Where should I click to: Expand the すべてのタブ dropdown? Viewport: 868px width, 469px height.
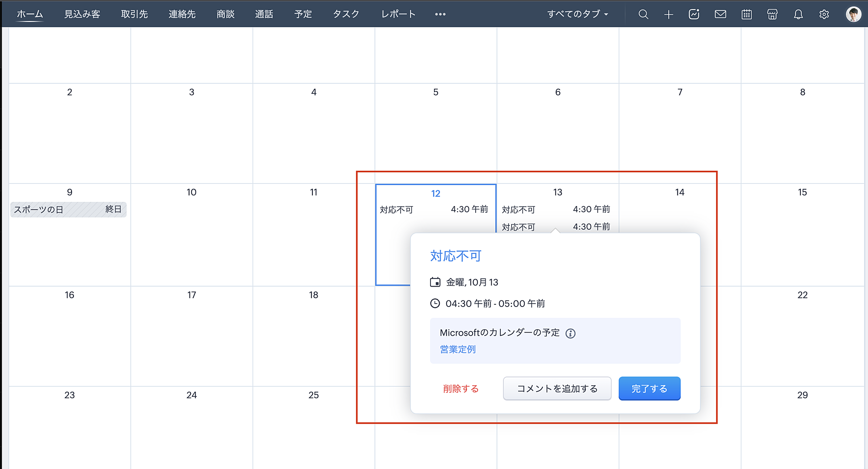pyautogui.click(x=578, y=14)
